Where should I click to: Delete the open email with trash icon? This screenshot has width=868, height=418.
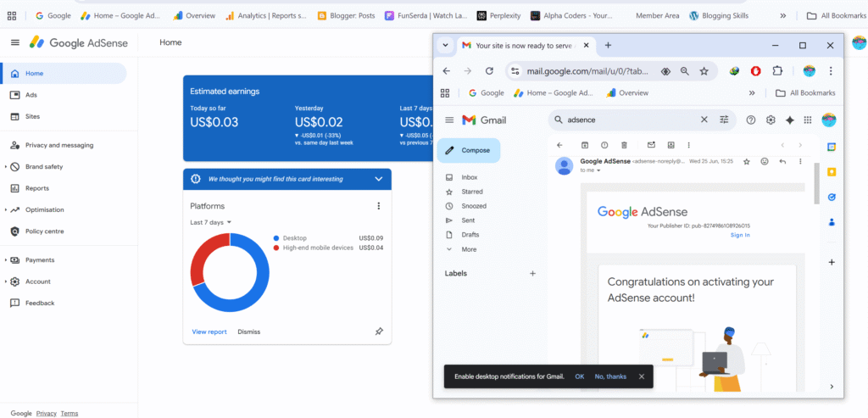point(625,145)
